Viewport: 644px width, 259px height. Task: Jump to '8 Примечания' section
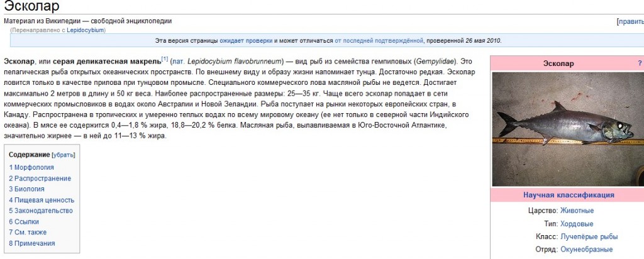pyautogui.click(x=31, y=243)
